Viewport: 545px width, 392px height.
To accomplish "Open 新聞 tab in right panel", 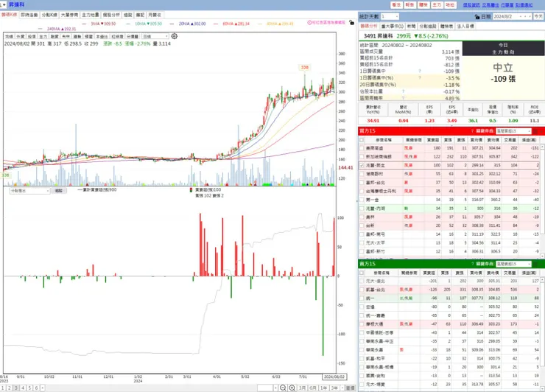I will coord(411,26).
